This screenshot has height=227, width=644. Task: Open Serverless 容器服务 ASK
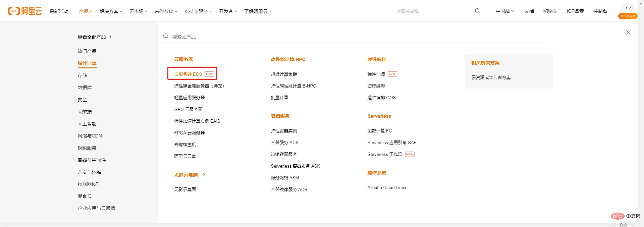click(x=296, y=166)
